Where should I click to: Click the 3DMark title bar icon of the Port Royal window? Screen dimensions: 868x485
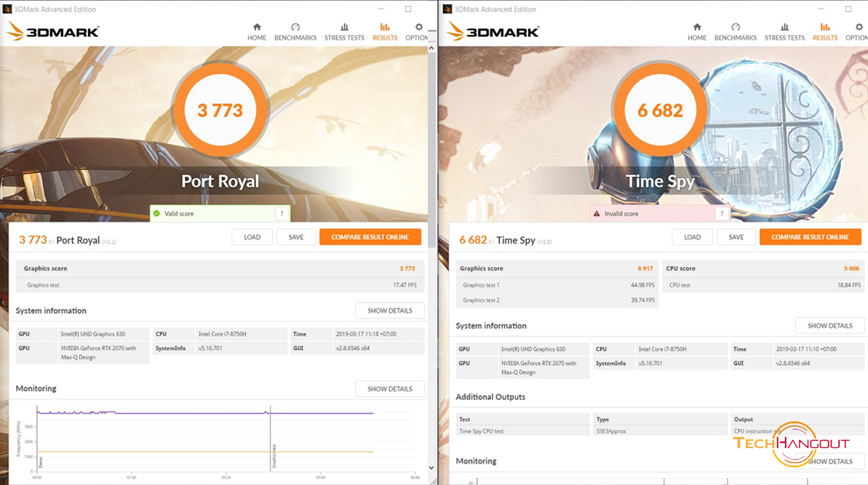click(x=7, y=9)
